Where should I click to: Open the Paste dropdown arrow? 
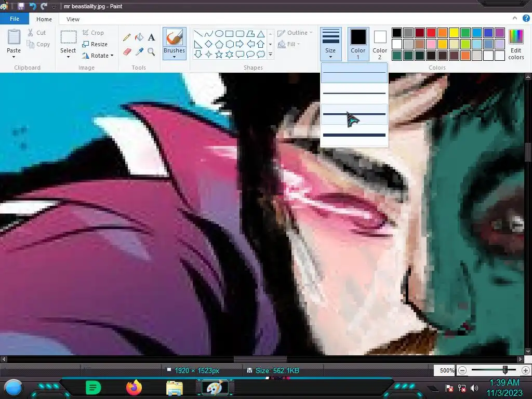[14, 57]
